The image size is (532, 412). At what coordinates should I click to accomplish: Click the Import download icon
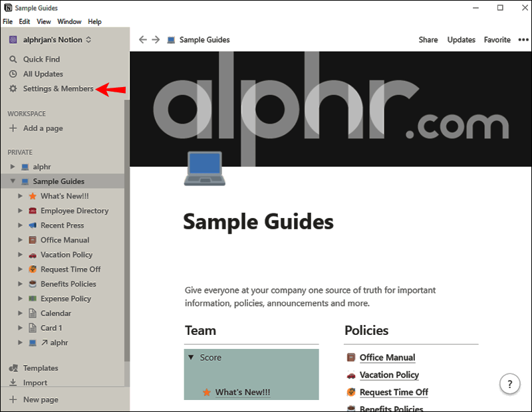coord(13,383)
